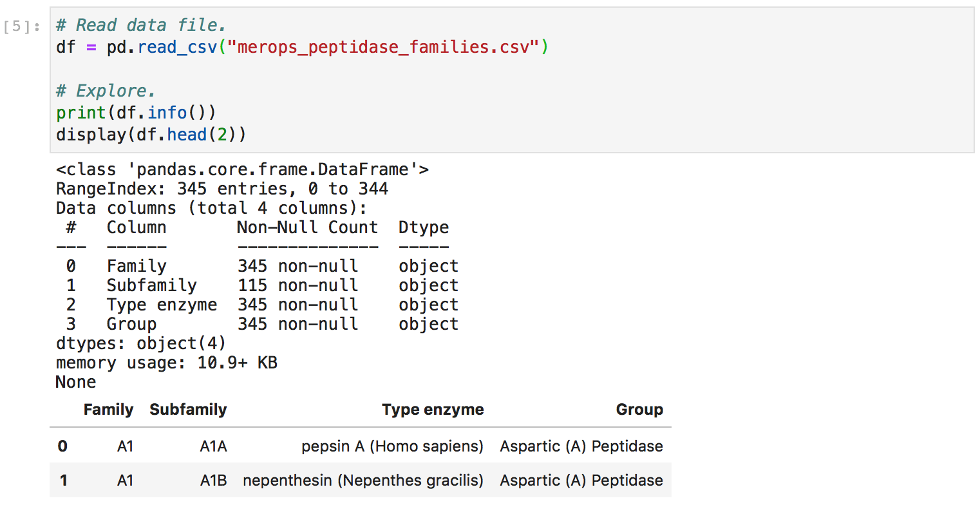Click the '# Explore.' comment line
The width and height of the screenshot is (980, 505).
point(106,91)
